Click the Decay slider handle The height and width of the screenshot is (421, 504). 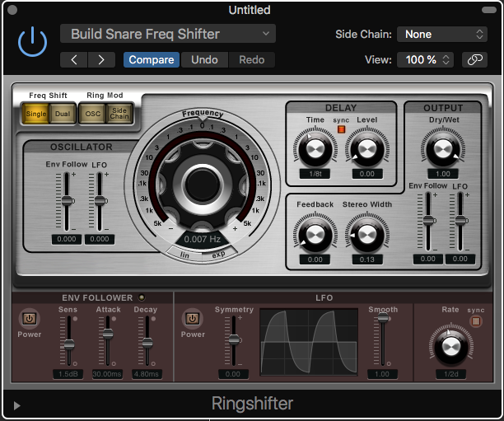coord(147,343)
